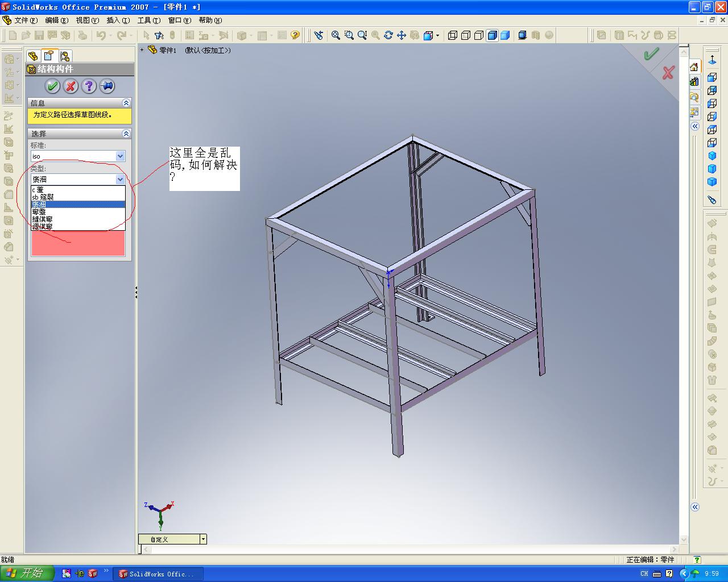
Task: Click the Normal To view icon
Action: pyautogui.click(x=712, y=60)
